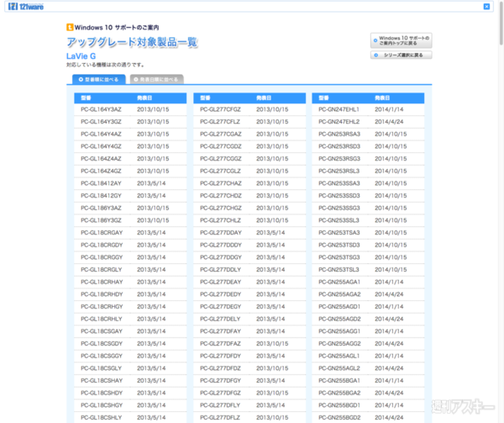Select model PC-GL277DFAZ

click(220, 344)
